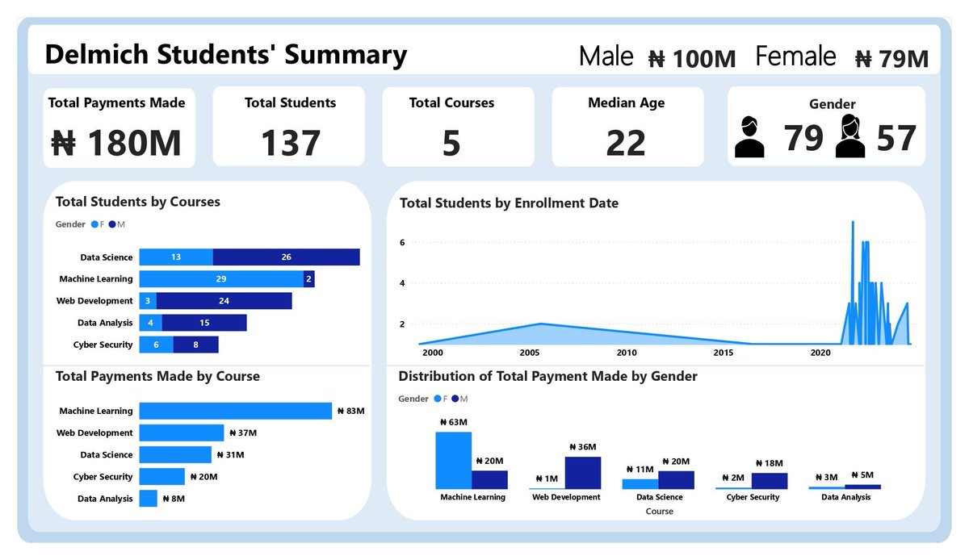Click the Total Students value 137
The width and height of the screenshot is (969, 560).
(x=290, y=143)
